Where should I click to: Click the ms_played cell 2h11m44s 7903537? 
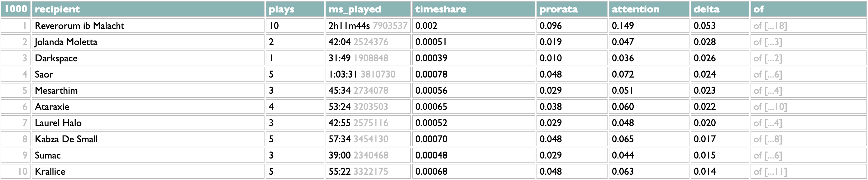point(368,26)
